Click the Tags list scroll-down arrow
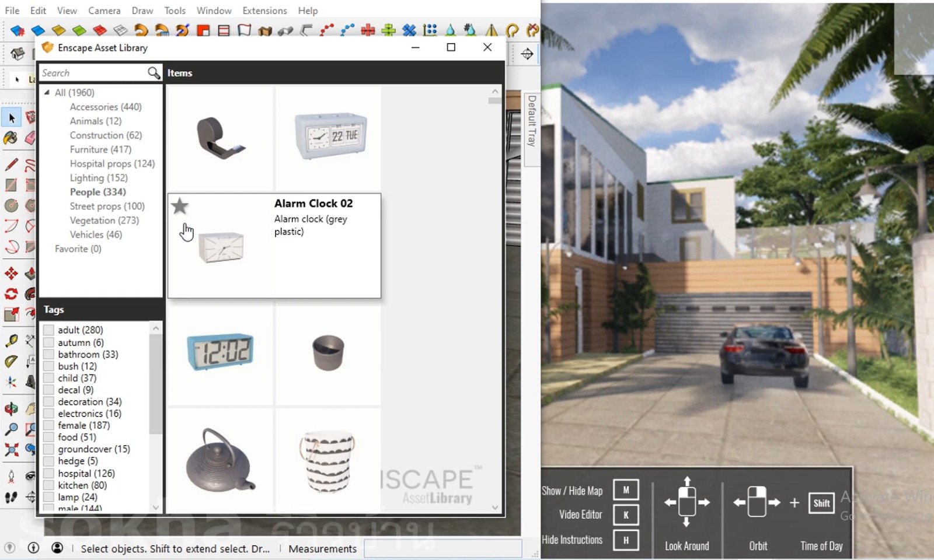 coord(155,507)
